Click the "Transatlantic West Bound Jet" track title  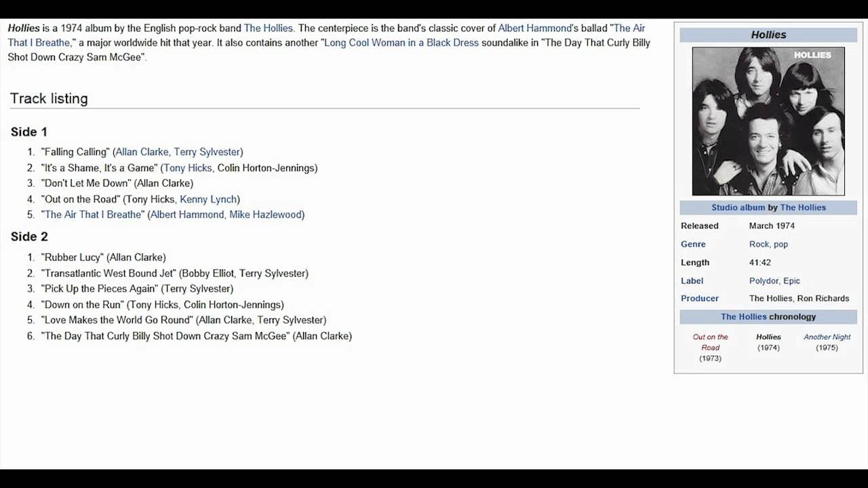tap(109, 273)
